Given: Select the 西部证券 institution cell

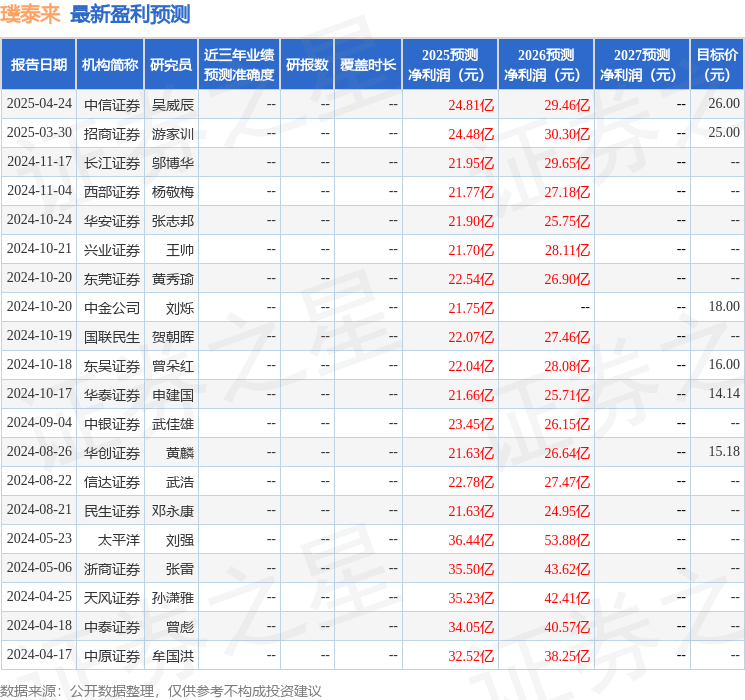Looking at the screenshot, I should (x=112, y=192).
